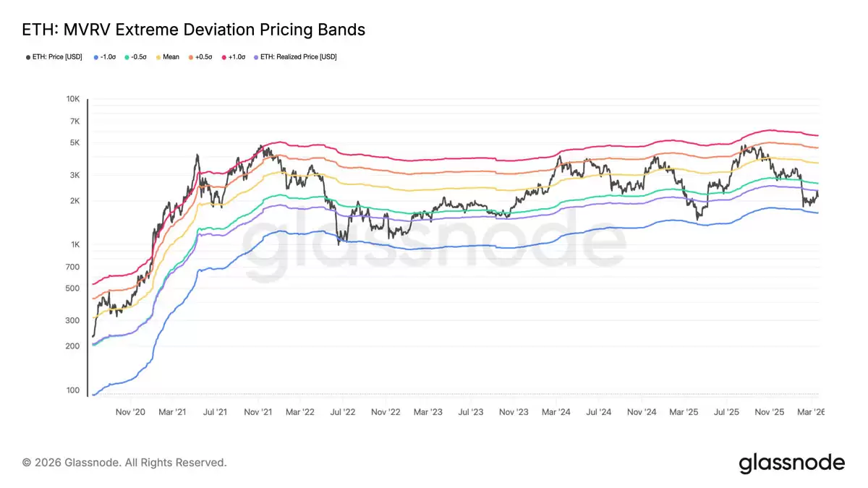
Task: Click the green -0.5σ legend dot
Action: click(x=127, y=57)
